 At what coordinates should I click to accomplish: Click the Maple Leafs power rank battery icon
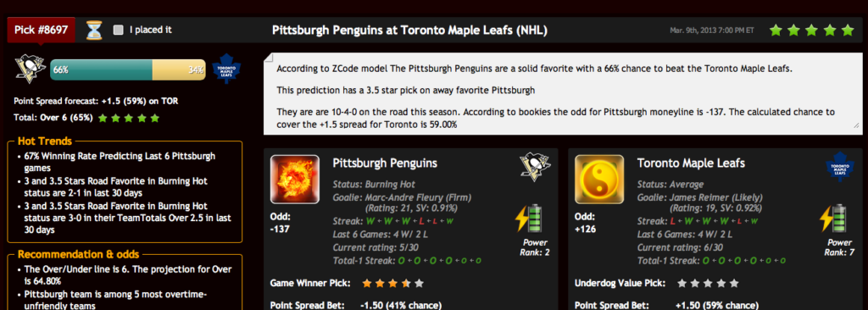pyautogui.click(x=833, y=219)
